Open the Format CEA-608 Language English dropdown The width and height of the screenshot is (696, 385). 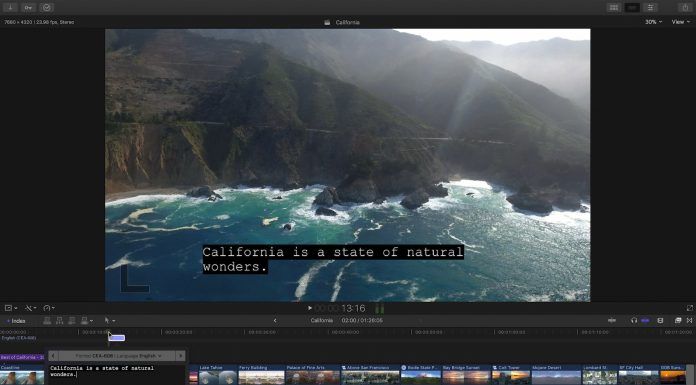coord(117,356)
